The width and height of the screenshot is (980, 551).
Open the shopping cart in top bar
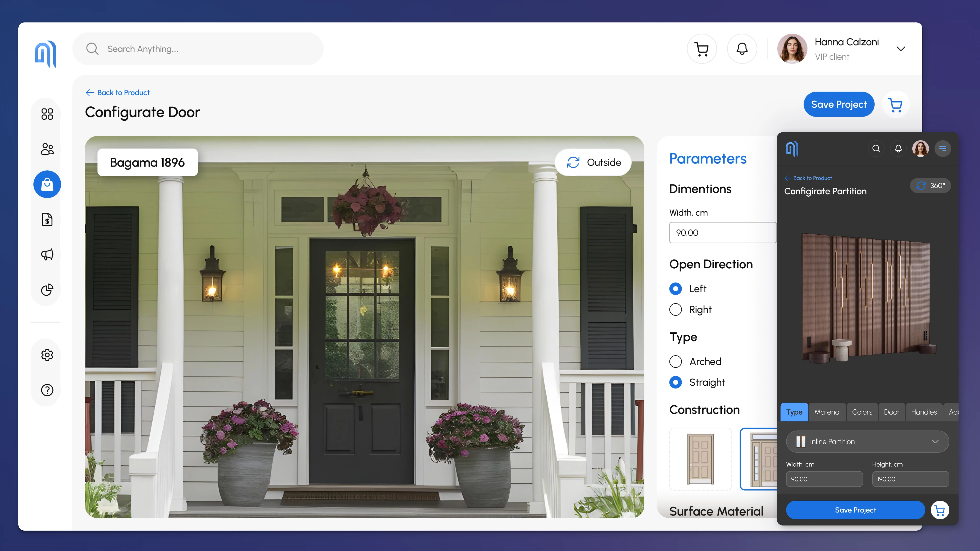[x=702, y=49]
